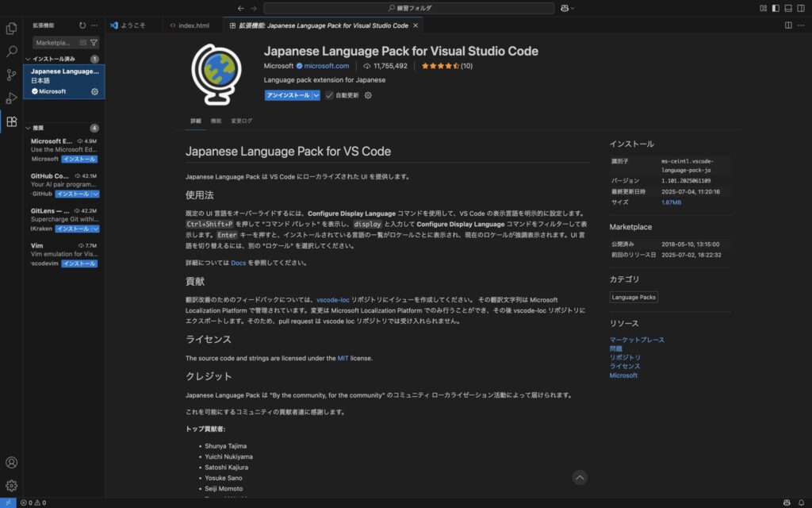Select the 詳細 details tab
Viewport: 812px width, 508px height.
point(196,121)
